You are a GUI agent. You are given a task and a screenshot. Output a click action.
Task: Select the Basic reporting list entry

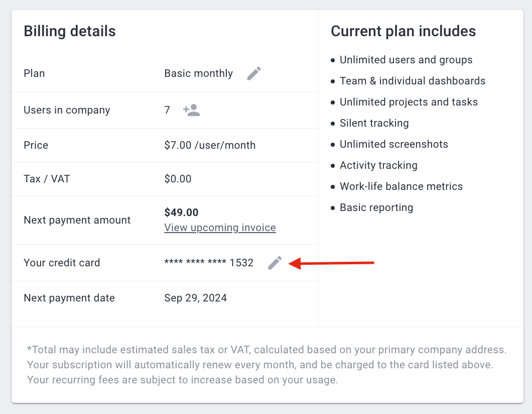[376, 207]
